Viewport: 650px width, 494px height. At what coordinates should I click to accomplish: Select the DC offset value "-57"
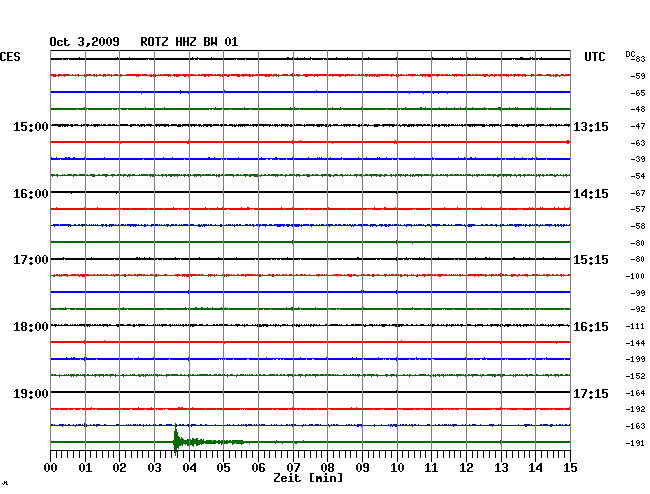[638, 209]
